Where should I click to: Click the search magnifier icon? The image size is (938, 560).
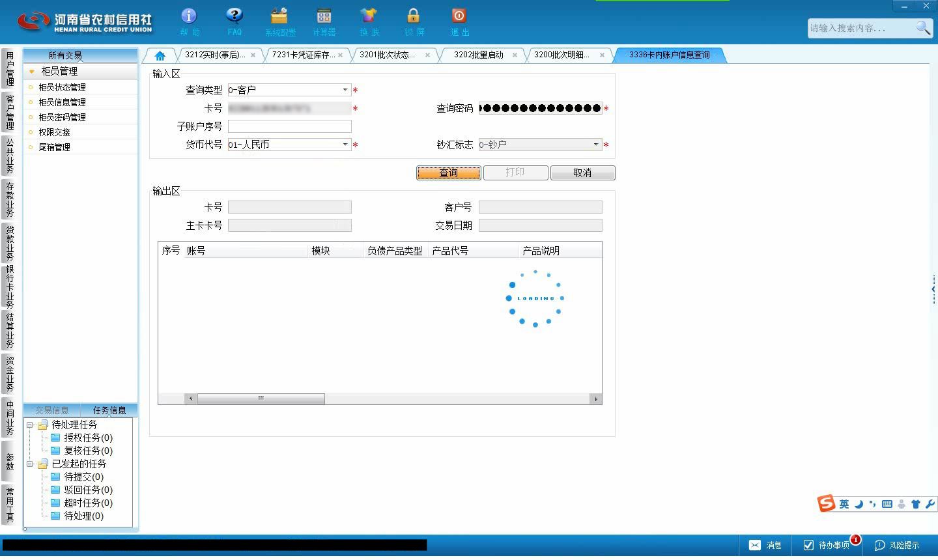(923, 27)
